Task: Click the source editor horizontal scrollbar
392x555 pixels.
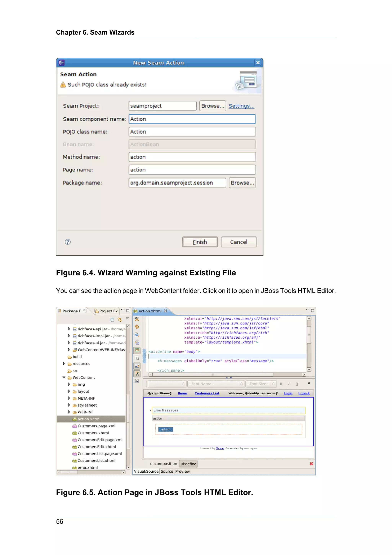Action: pyautogui.click(x=227, y=374)
